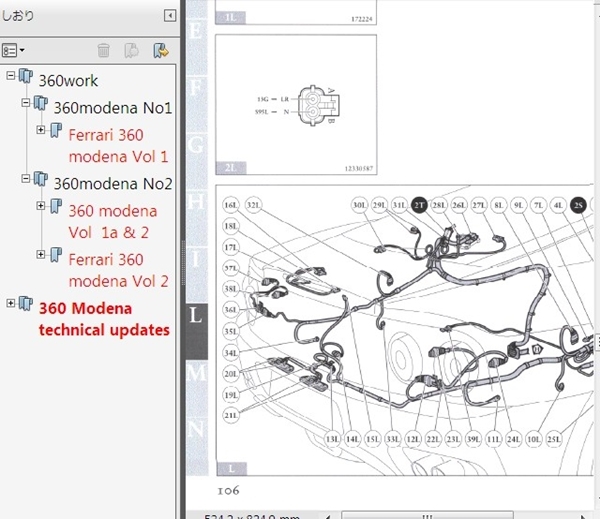The width and height of the screenshot is (600, 519).
Task: Open Ferrari 360 modena Vol 1 bookmark
Action: pyautogui.click(x=118, y=146)
